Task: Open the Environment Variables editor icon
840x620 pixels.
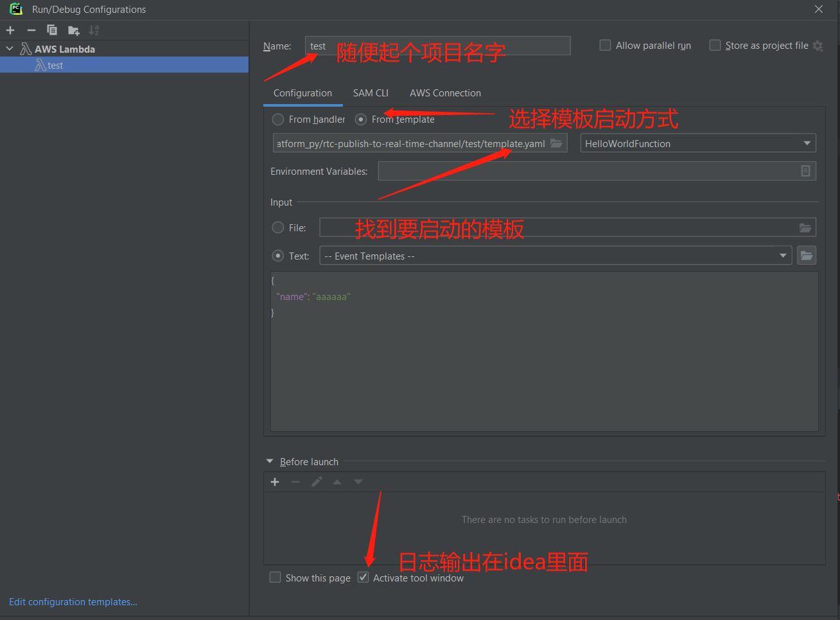Action: coord(805,171)
